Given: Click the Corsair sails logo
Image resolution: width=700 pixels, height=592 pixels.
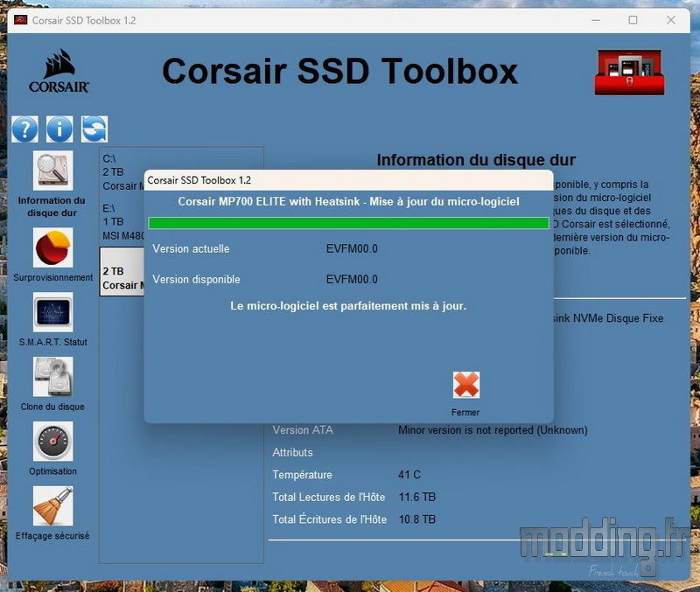Looking at the screenshot, I should (59, 71).
